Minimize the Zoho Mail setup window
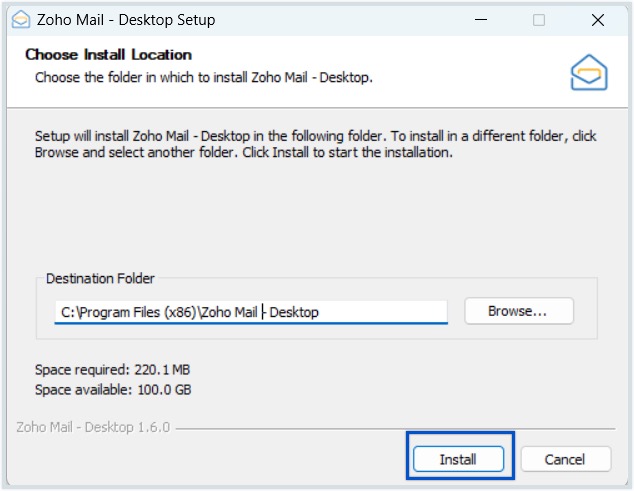 tap(481, 19)
